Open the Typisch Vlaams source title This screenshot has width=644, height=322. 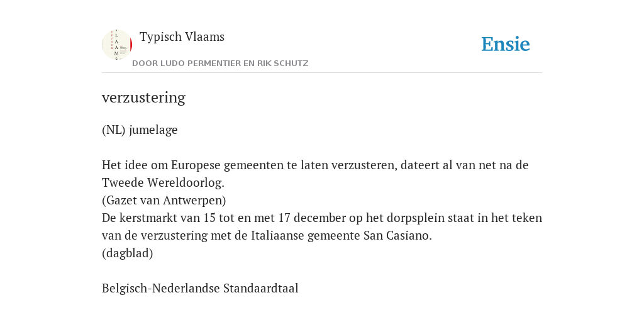point(182,37)
